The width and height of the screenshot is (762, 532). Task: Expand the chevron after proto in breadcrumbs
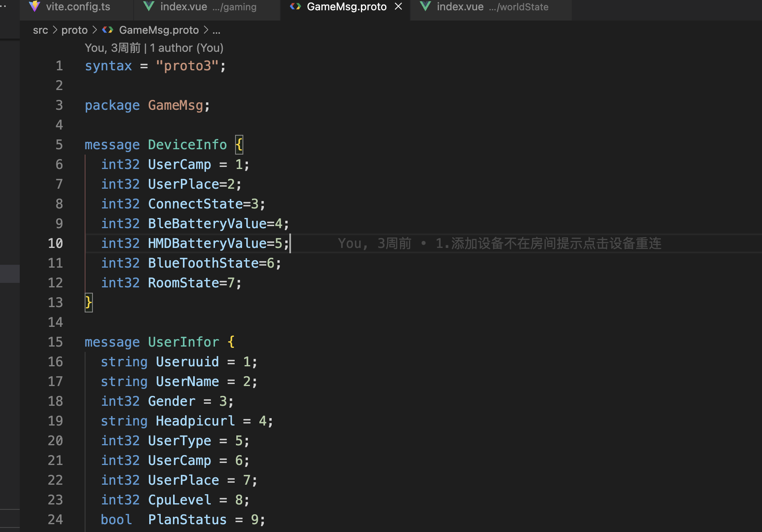pyautogui.click(x=95, y=30)
